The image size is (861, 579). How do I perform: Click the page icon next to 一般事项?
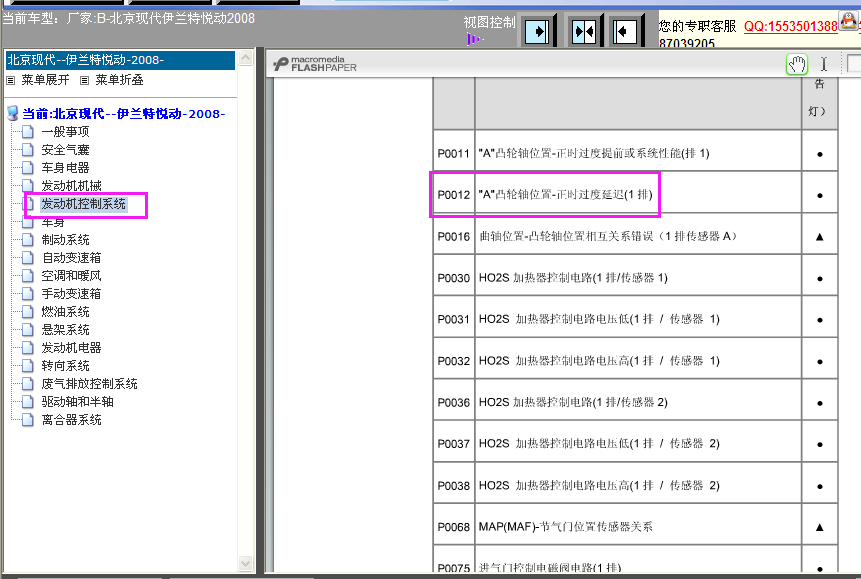(x=28, y=132)
